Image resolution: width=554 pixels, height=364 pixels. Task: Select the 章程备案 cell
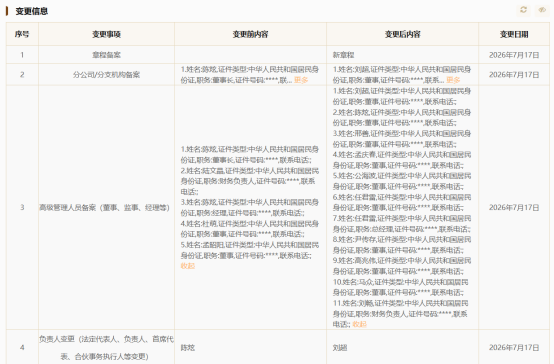tap(106, 55)
